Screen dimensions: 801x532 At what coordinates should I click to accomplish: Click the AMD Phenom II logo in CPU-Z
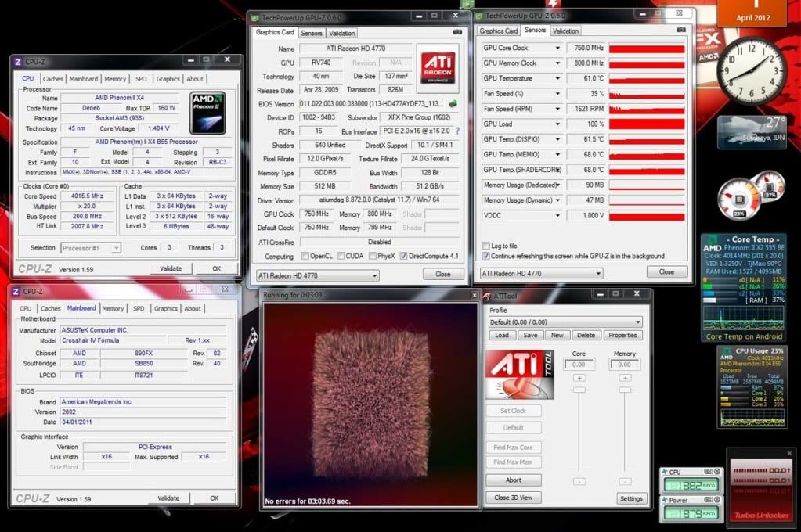coord(207,113)
